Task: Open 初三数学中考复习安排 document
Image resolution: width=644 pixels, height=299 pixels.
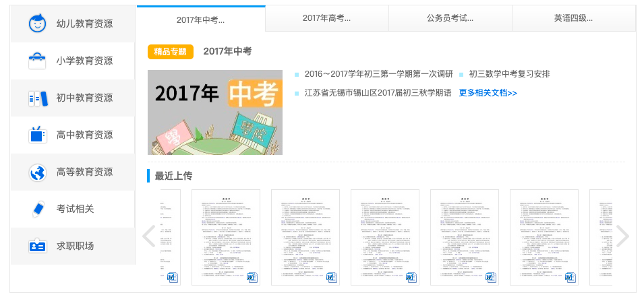Action: (x=509, y=74)
